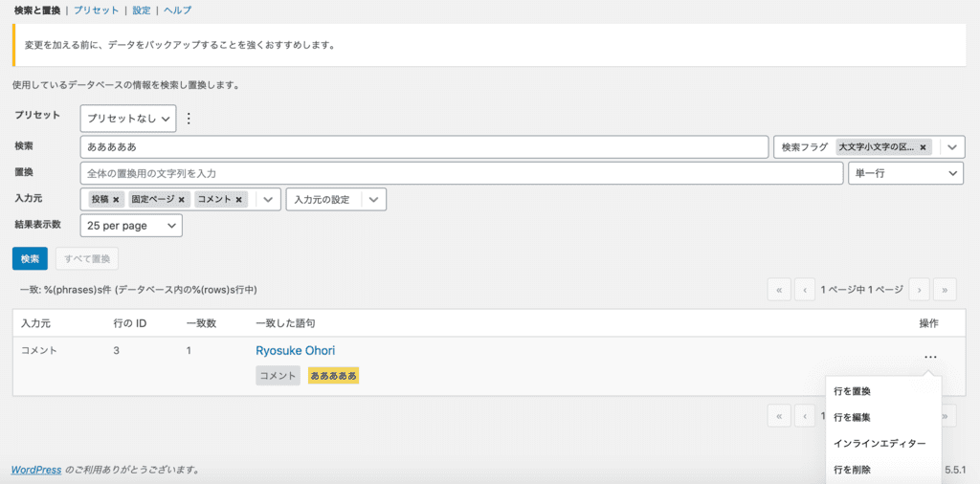This screenshot has height=484, width=980.
Task: Open the 25 per page dropdown
Action: coord(131,226)
